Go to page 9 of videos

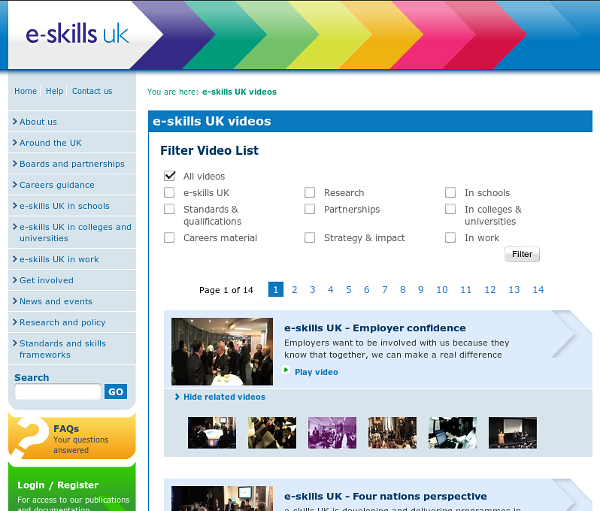(x=421, y=290)
